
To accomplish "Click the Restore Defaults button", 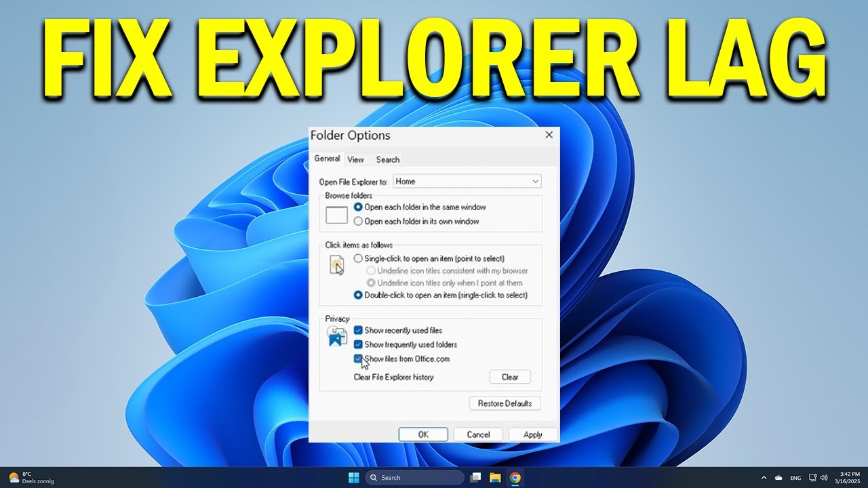I will 505,403.
